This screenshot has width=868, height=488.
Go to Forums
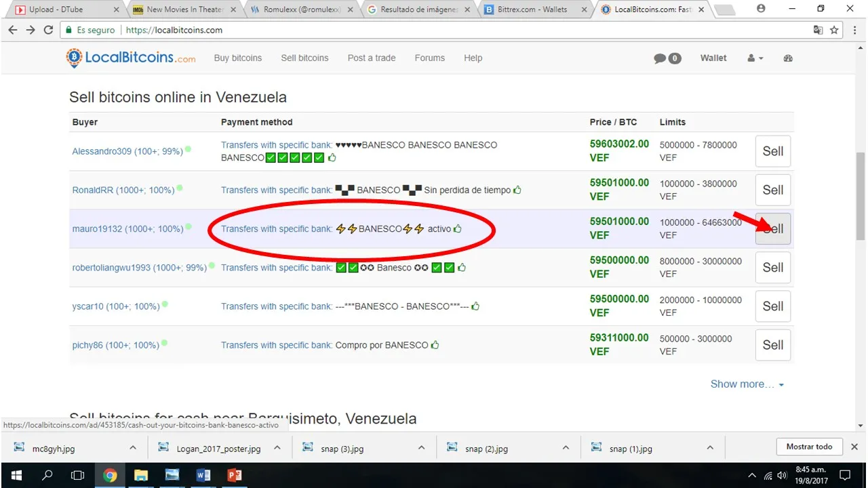(x=430, y=58)
